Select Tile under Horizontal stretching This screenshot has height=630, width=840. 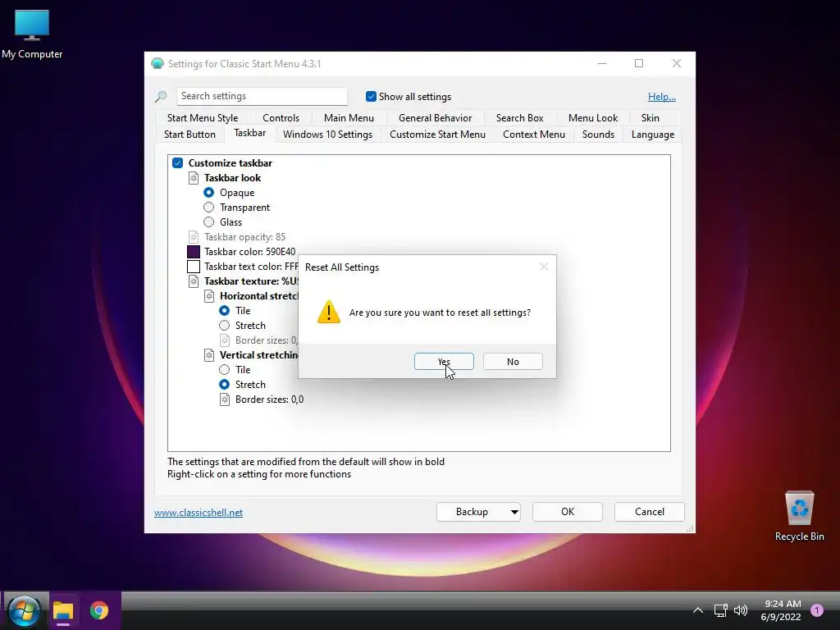(x=225, y=311)
